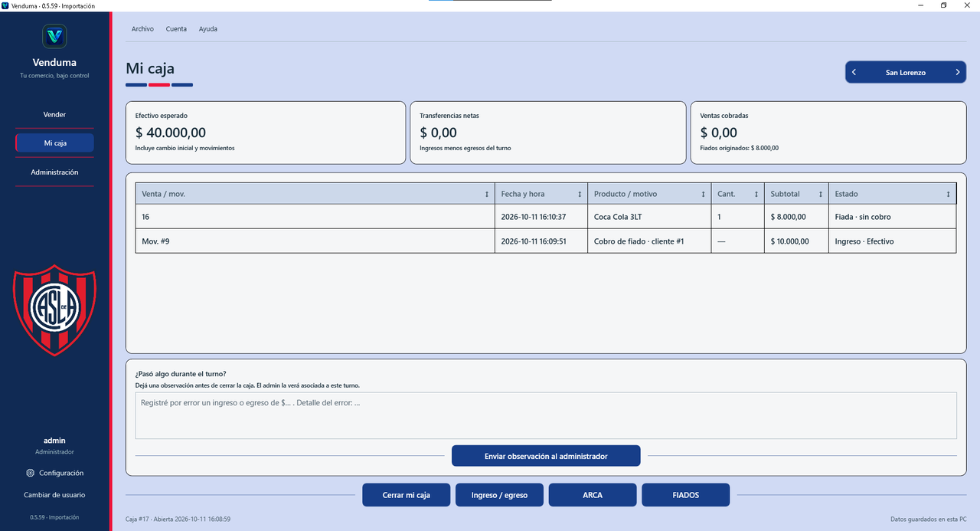
Task: Sort table by Venta / mov. sort arrow
Action: point(487,194)
